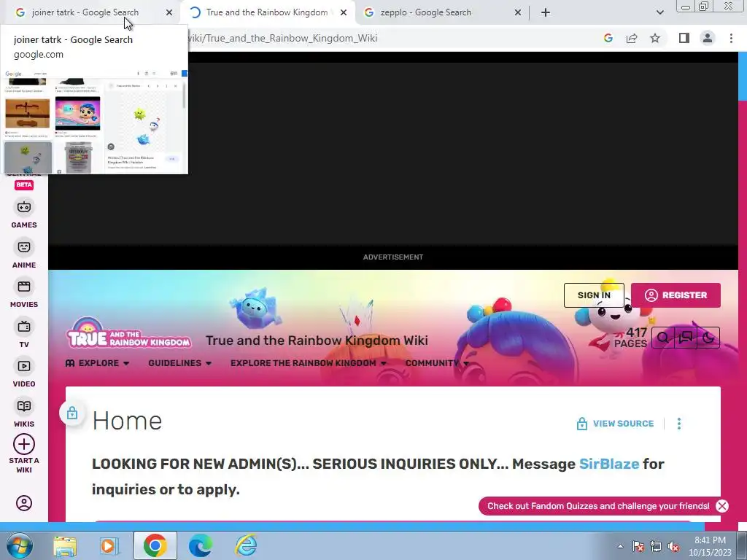Viewport: 747px width, 560px height.
Task: Click the Action Center flag tray icon
Action: click(638, 546)
